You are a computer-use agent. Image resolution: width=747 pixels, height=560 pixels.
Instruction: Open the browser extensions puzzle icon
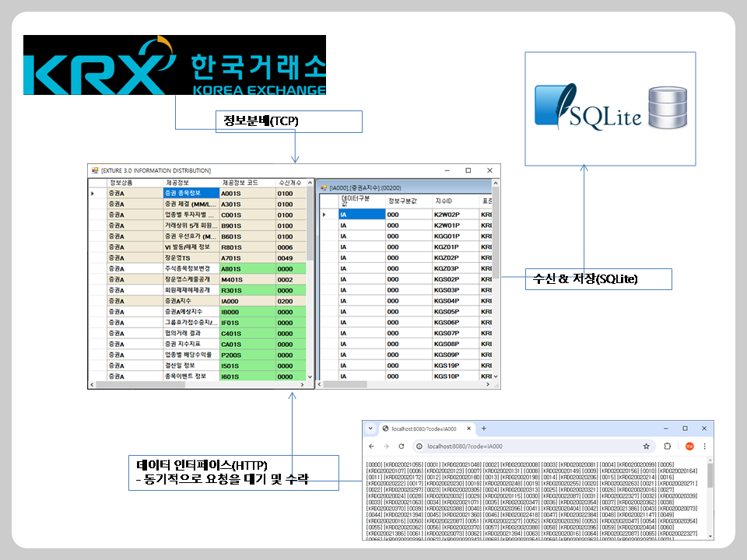668,446
